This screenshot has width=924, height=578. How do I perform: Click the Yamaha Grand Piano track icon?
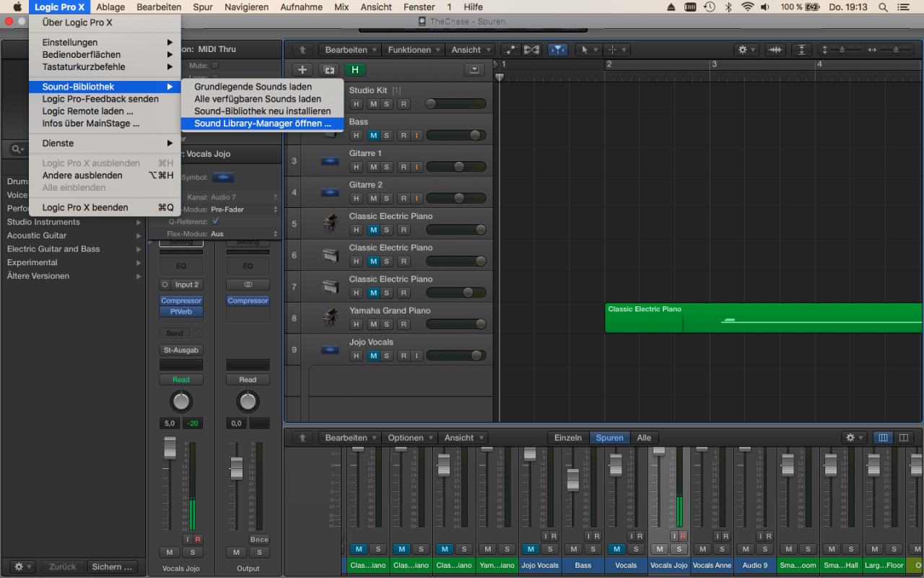tap(330, 318)
